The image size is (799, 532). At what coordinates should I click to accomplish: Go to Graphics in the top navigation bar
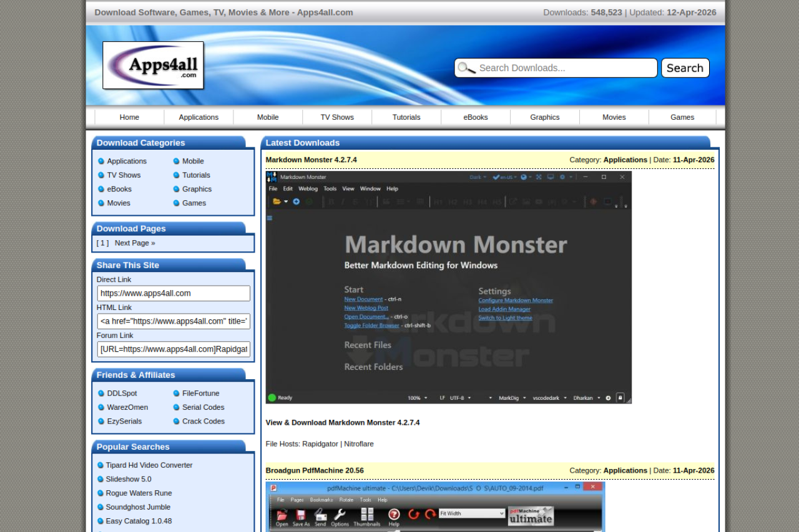pyautogui.click(x=545, y=117)
